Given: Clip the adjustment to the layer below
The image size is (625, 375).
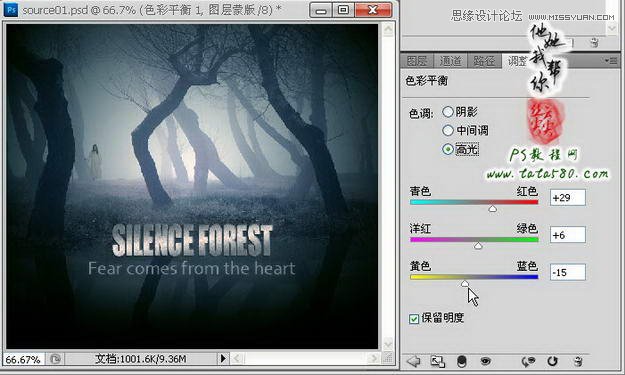Looking at the screenshot, I should [x=462, y=361].
